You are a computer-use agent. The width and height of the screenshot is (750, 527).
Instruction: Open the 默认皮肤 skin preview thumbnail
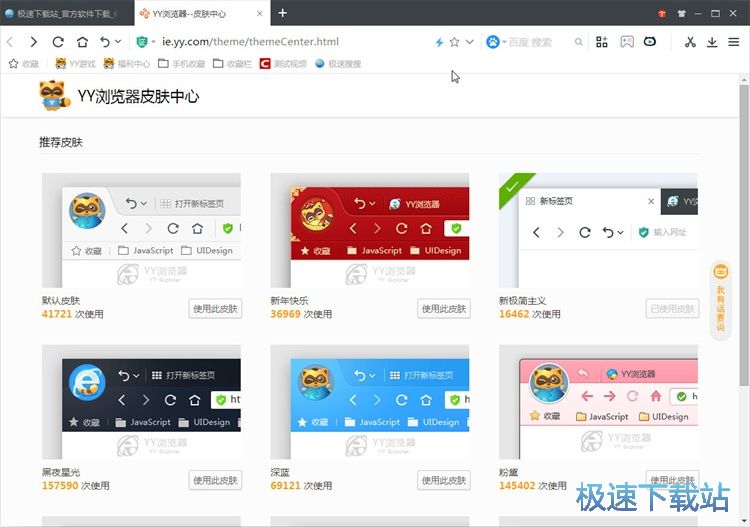pos(141,230)
